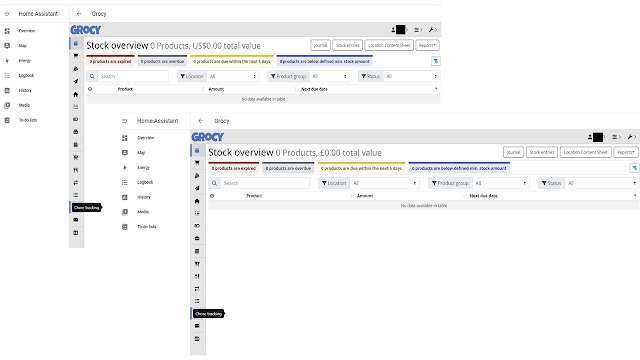Open shopping cart sidebar icon in lower £ window
640x360 pixels.
click(x=197, y=163)
